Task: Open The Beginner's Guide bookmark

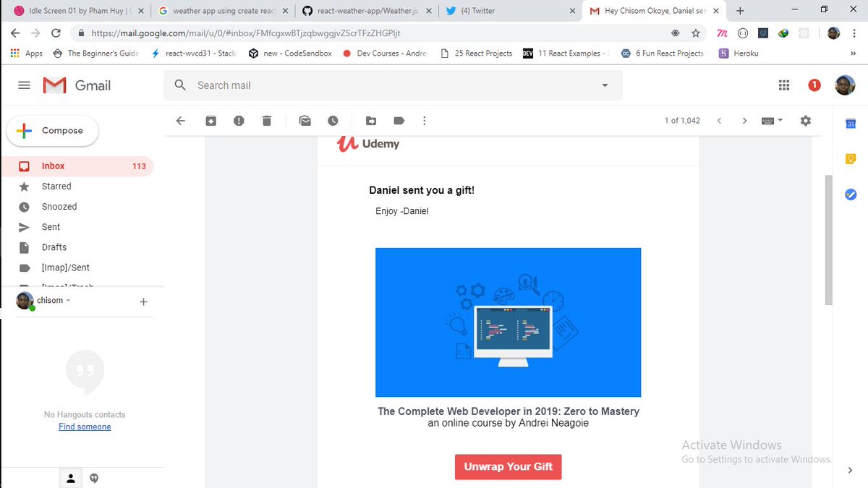Action: (95, 53)
